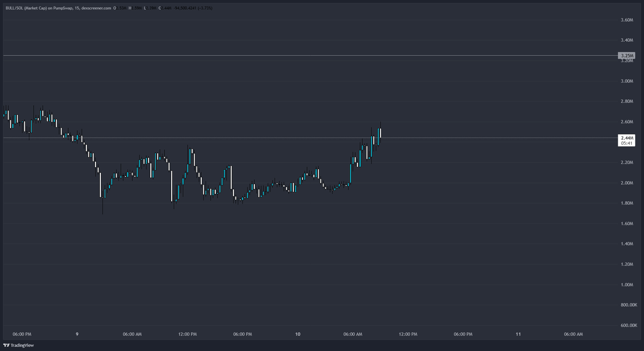
Task: Click the BULL/SOL (Market Cap) chart title
Action: (x=28, y=9)
